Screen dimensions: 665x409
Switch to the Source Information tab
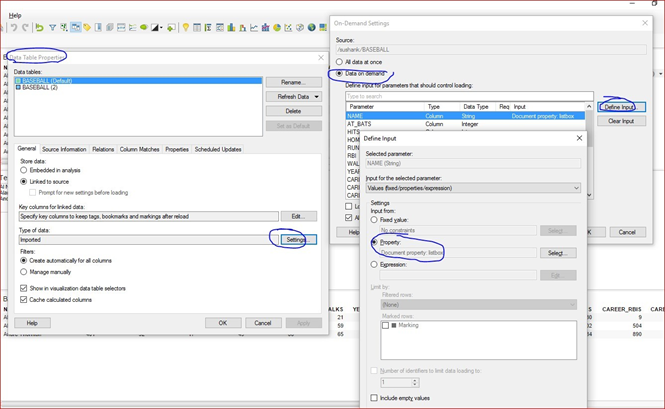(x=64, y=149)
